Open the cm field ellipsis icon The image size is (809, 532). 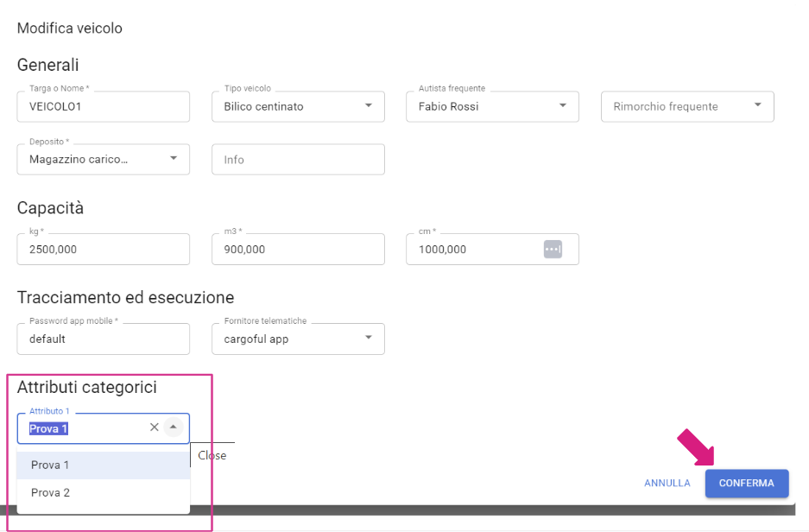coord(553,250)
